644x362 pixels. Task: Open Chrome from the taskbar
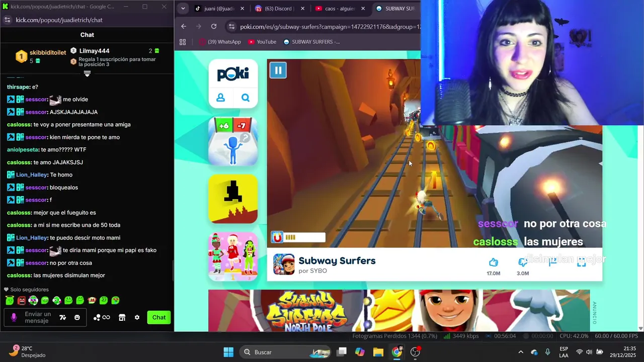tap(397, 352)
